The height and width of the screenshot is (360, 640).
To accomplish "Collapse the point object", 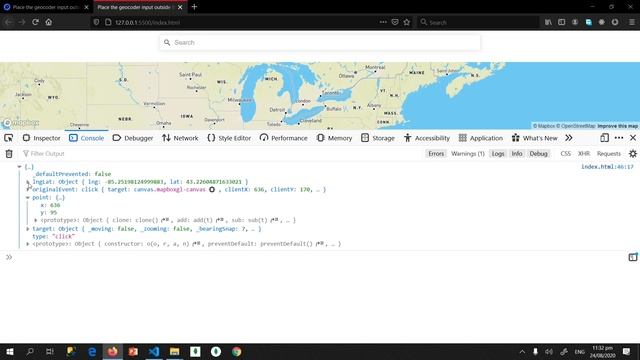I will (x=28, y=198).
